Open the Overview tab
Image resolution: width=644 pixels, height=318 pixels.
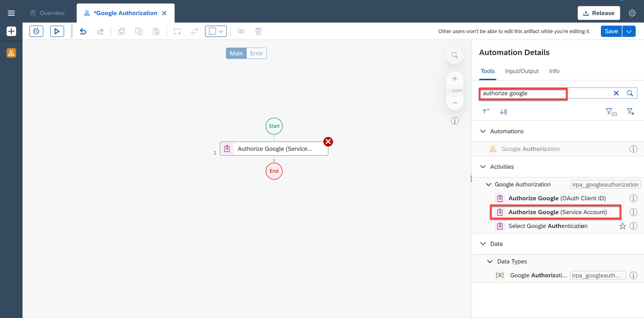click(x=47, y=13)
